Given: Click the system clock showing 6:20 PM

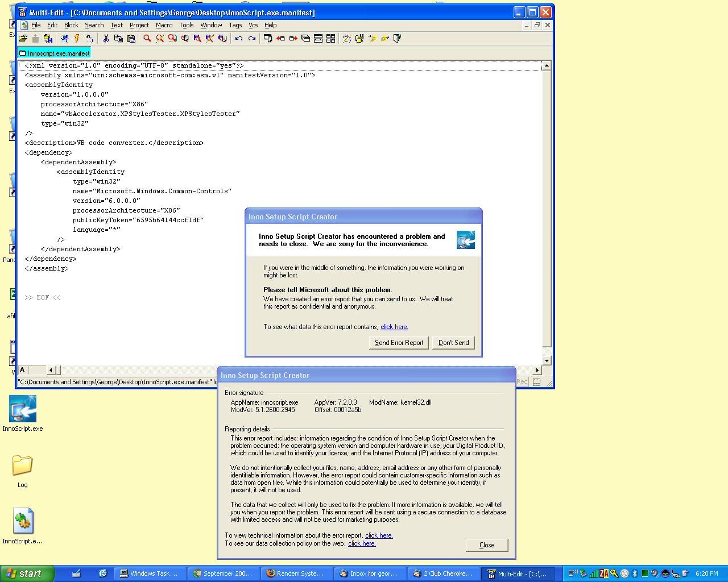Looking at the screenshot, I should 707,573.
